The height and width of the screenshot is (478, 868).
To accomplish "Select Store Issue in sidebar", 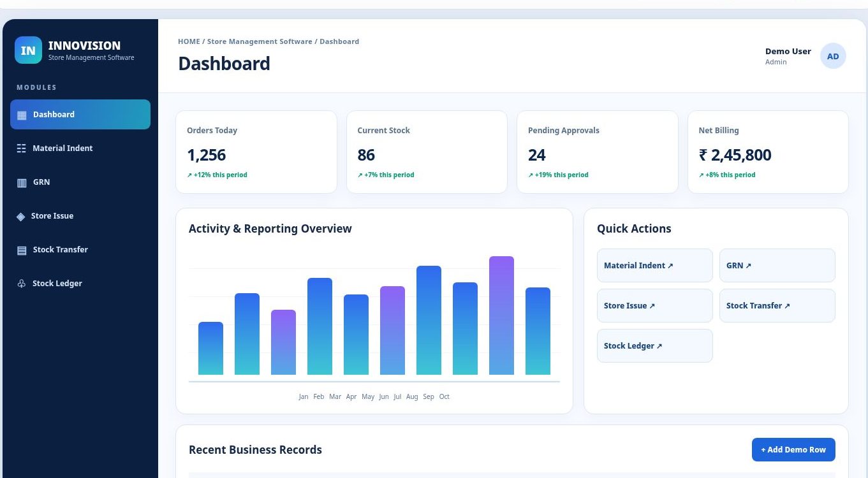I will 80,215.
